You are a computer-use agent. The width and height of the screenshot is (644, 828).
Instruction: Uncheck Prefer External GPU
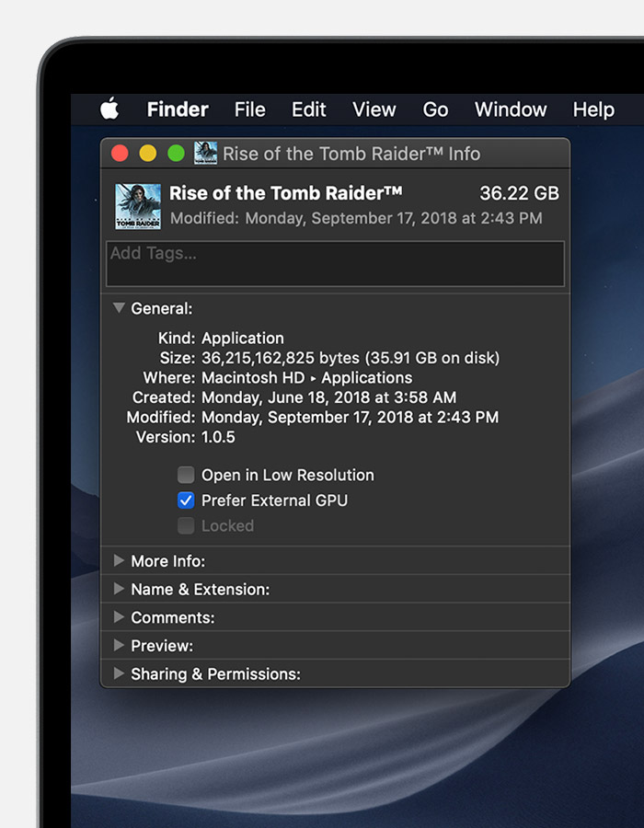point(186,500)
